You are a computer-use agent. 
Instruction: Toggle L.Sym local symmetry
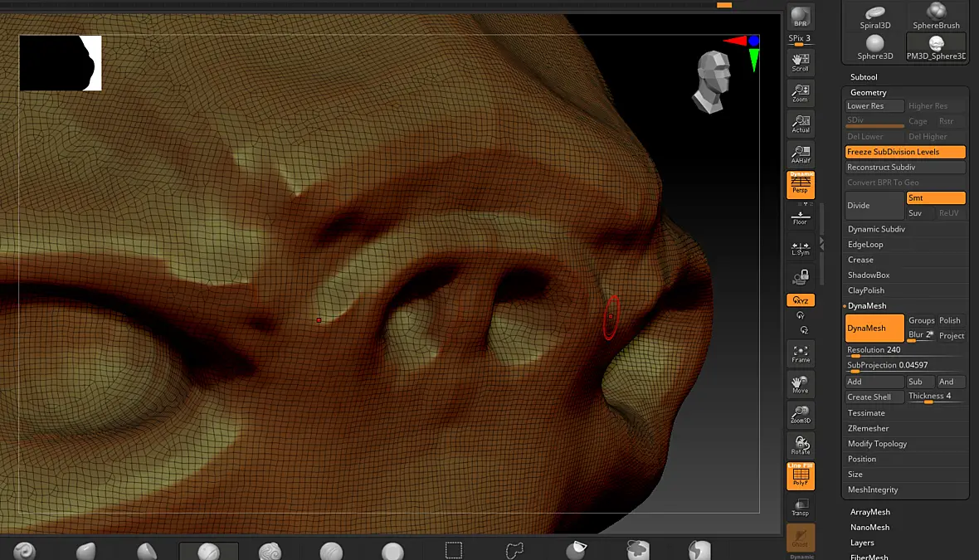[801, 249]
